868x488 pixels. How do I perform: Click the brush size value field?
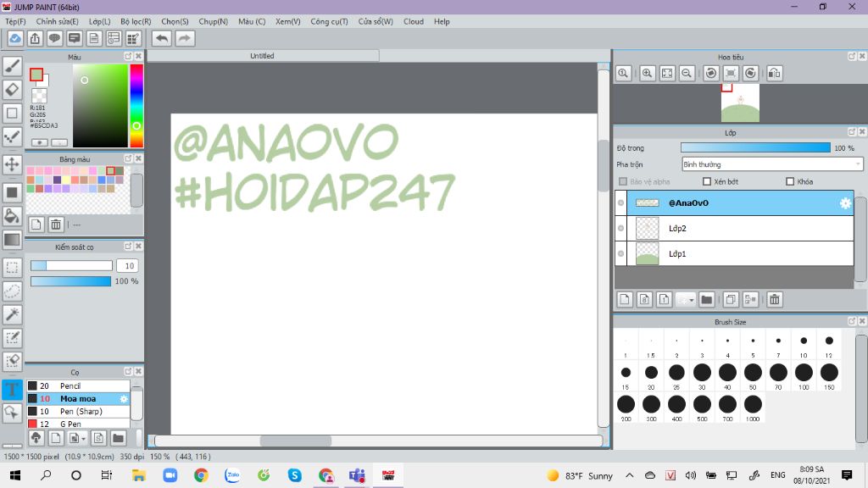click(x=128, y=265)
